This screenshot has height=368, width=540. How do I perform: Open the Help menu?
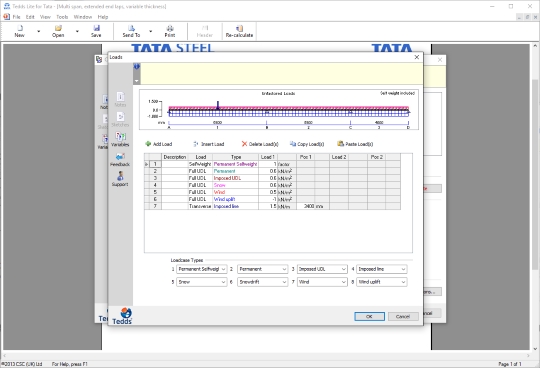103,17
